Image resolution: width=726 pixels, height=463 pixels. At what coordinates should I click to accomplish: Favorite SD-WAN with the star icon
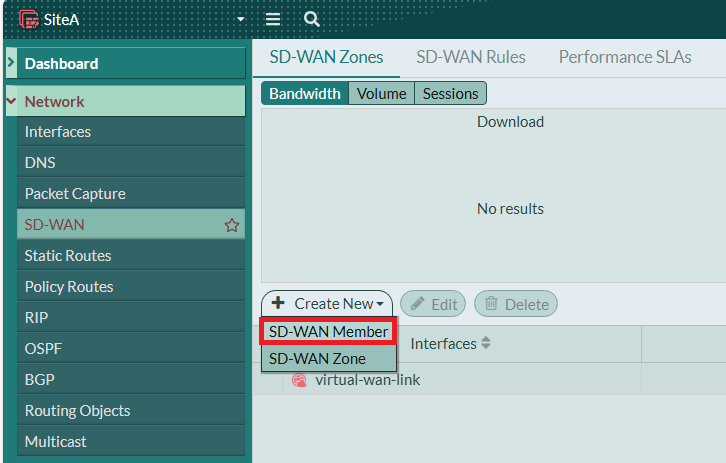coord(232,225)
